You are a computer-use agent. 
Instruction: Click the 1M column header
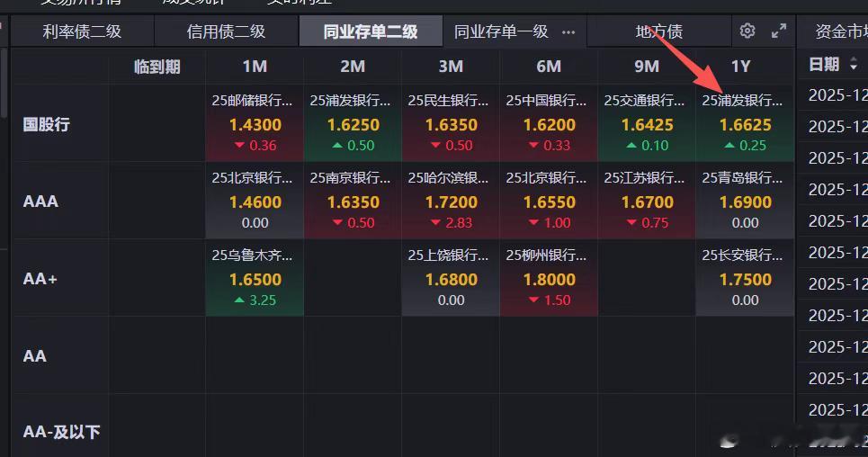click(255, 67)
